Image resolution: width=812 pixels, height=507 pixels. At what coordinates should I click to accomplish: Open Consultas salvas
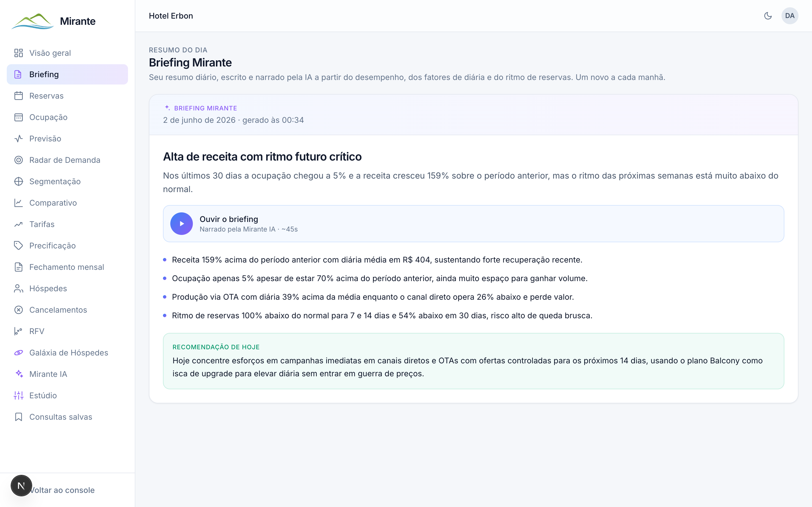[67, 417]
